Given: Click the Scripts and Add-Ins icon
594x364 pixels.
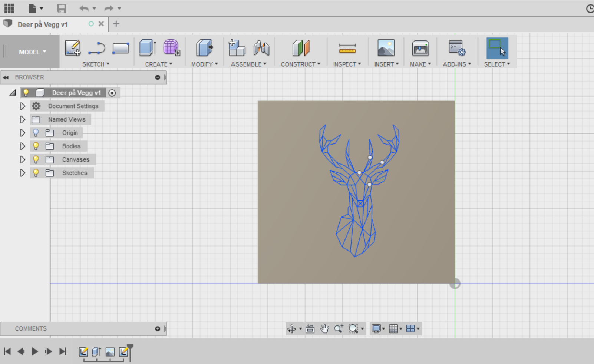Looking at the screenshot, I should click(x=457, y=48).
